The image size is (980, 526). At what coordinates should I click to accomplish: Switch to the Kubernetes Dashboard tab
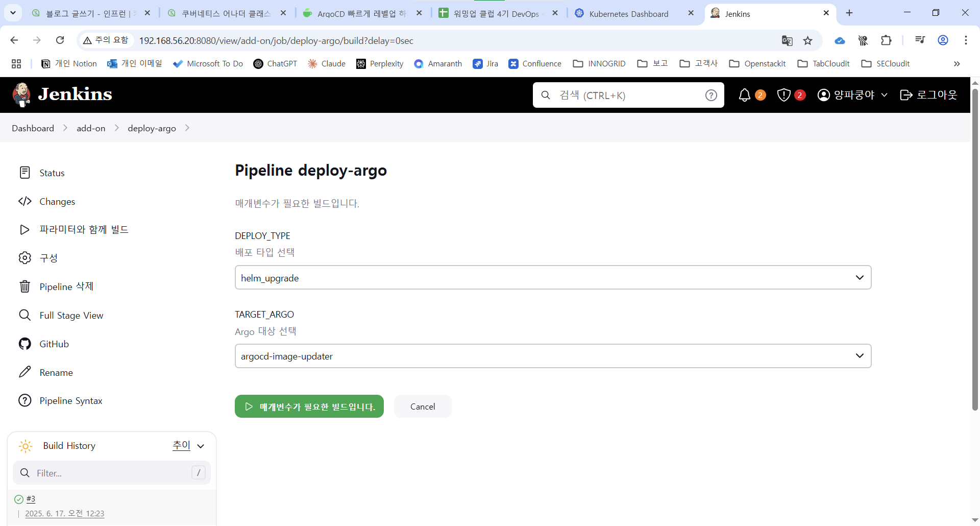pos(628,14)
